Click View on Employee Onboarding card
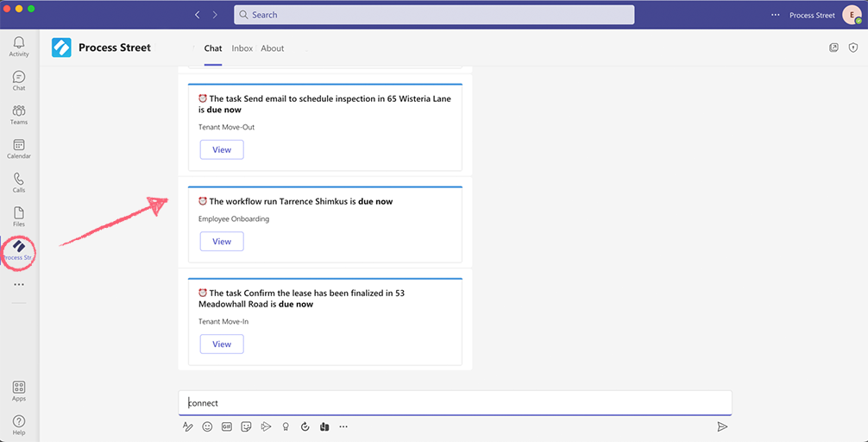 click(222, 242)
